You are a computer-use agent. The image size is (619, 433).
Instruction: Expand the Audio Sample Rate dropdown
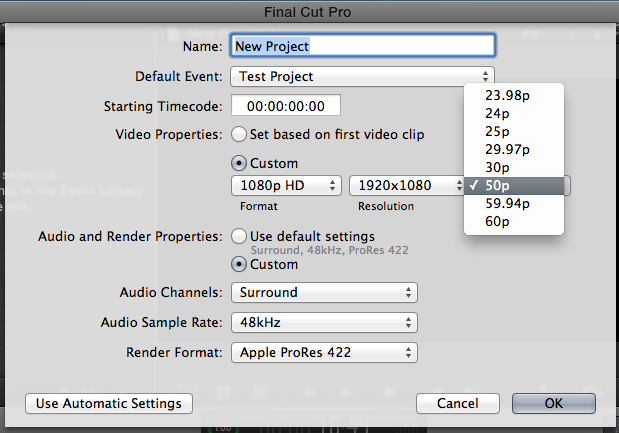[323, 323]
